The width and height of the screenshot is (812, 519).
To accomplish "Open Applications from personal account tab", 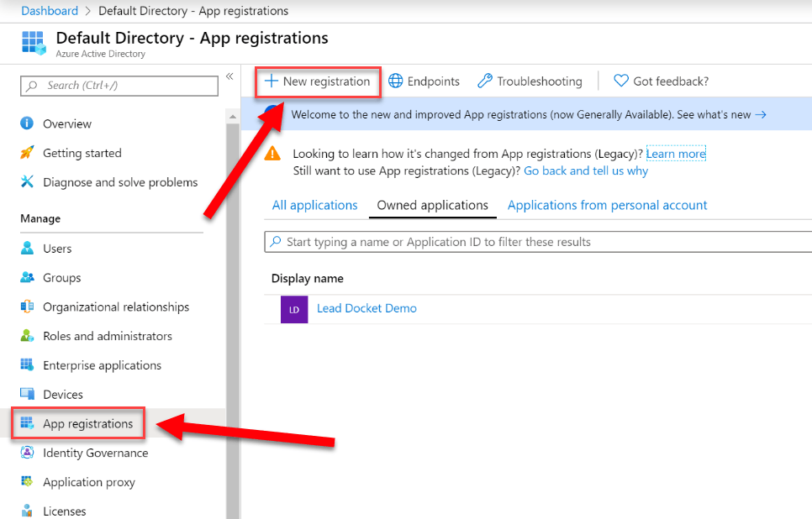I will 607,205.
